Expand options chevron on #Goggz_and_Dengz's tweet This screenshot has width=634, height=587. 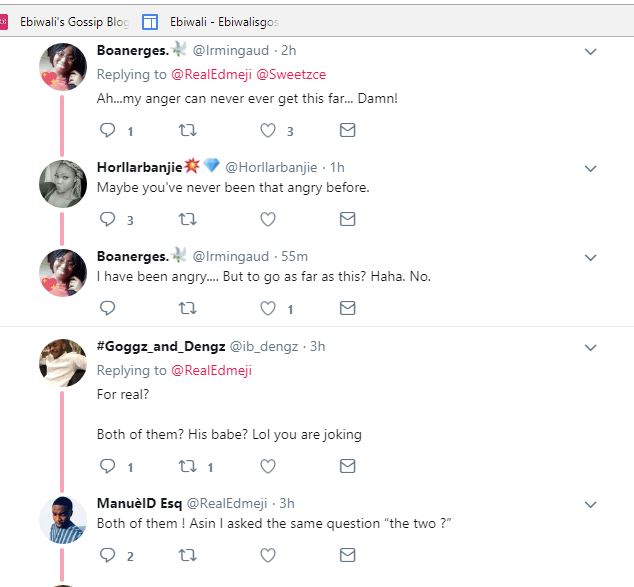click(591, 348)
